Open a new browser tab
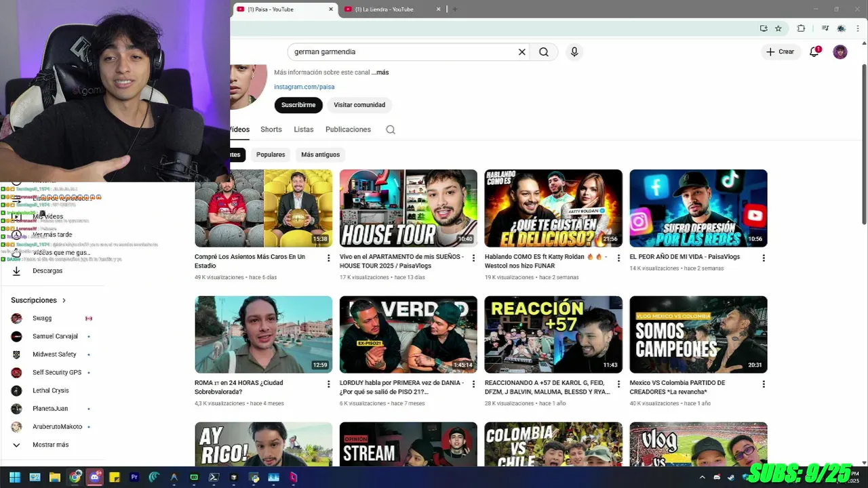Screen dimensions: 868x488 point(454,9)
